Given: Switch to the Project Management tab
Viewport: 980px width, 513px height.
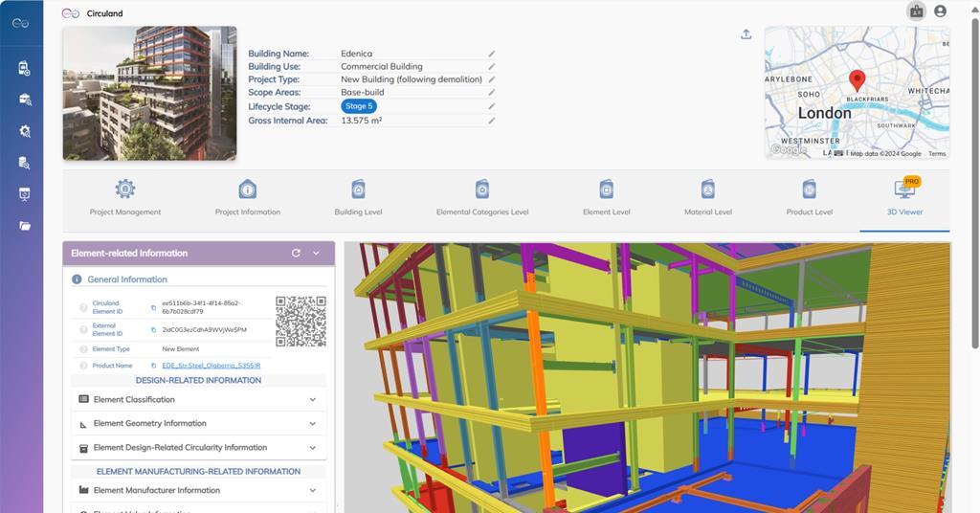Looking at the screenshot, I should pyautogui.click(x=125, y=197).
